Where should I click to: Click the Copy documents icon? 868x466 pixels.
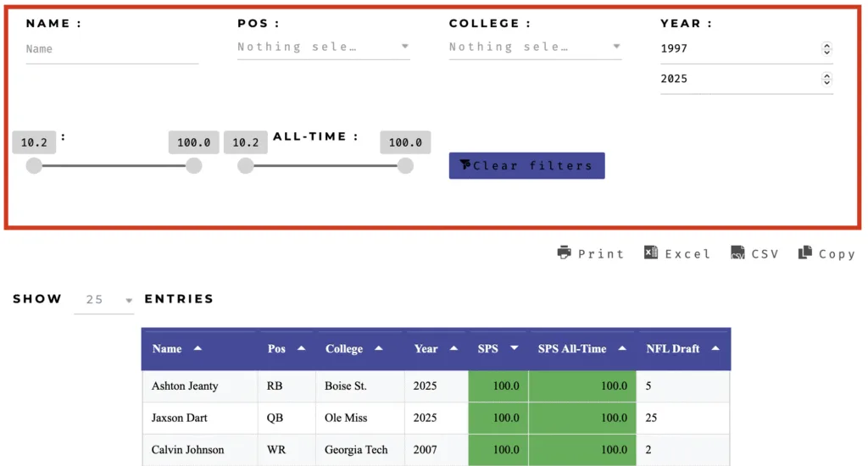pos(805,252)
